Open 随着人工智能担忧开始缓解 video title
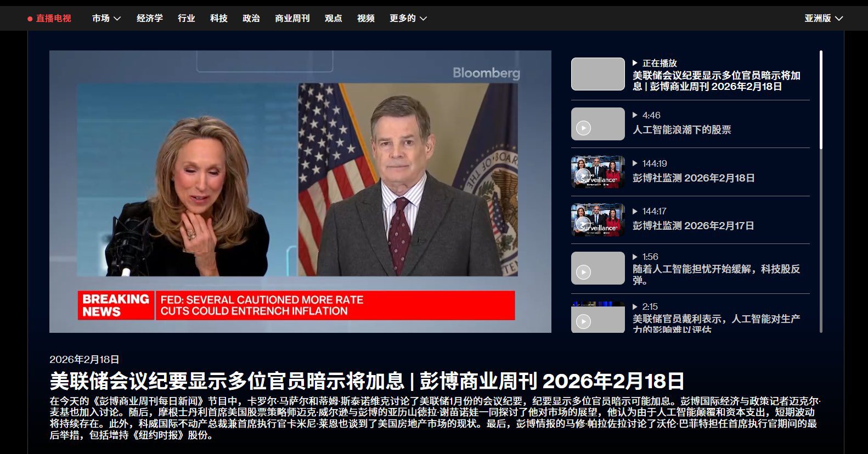The width and height of the screenshot is (868, 454). coord(717,275)
